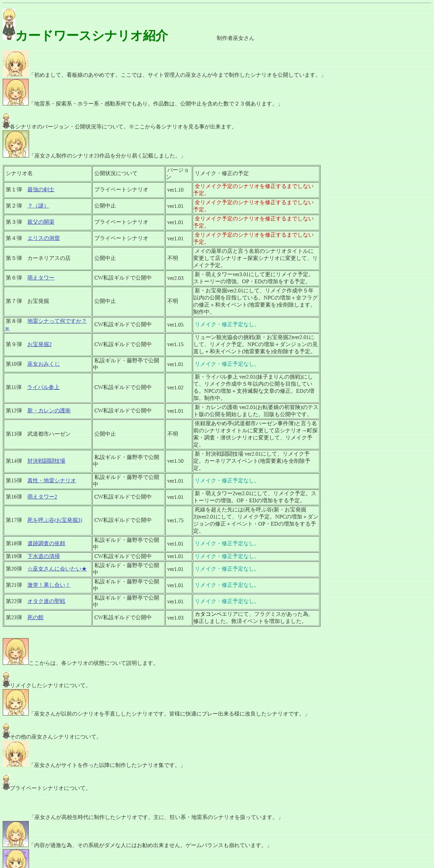The image size is (434, 868).
Task: Click version cell ver1.03 in 死の館 row
Action: click(x=178, y=618)
